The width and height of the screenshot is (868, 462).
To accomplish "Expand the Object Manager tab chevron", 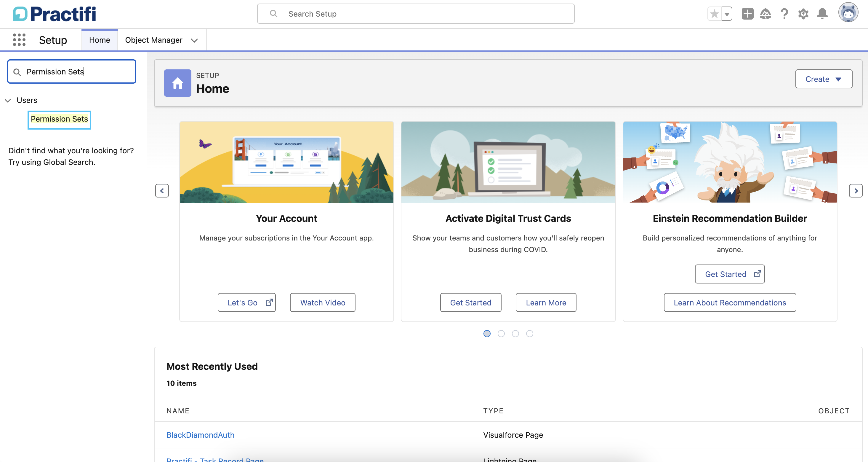I will tap(194, 40).
